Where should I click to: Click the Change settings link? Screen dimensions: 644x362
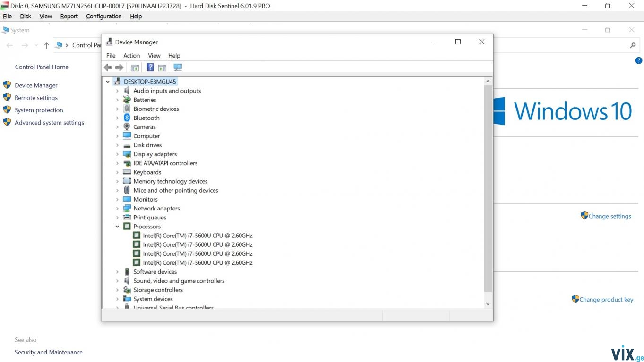pos(610,216)
